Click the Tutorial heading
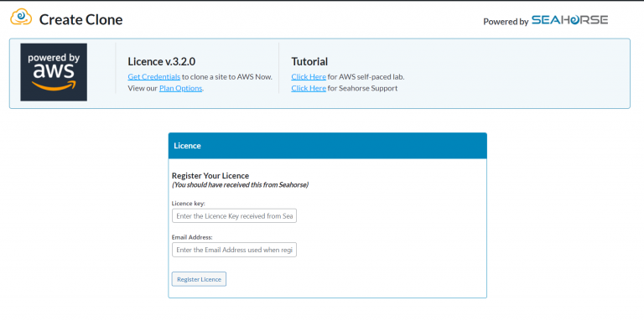The width and height of the screenshot is (644, 321). point(309,61)
